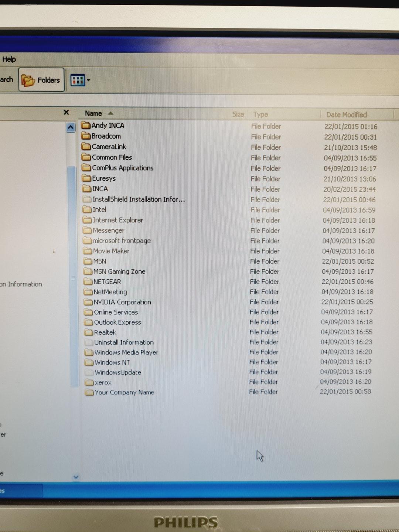The image size is (399, 532).
Task: Select the Uninstall Information folder icon
Action: click(89, 342)
